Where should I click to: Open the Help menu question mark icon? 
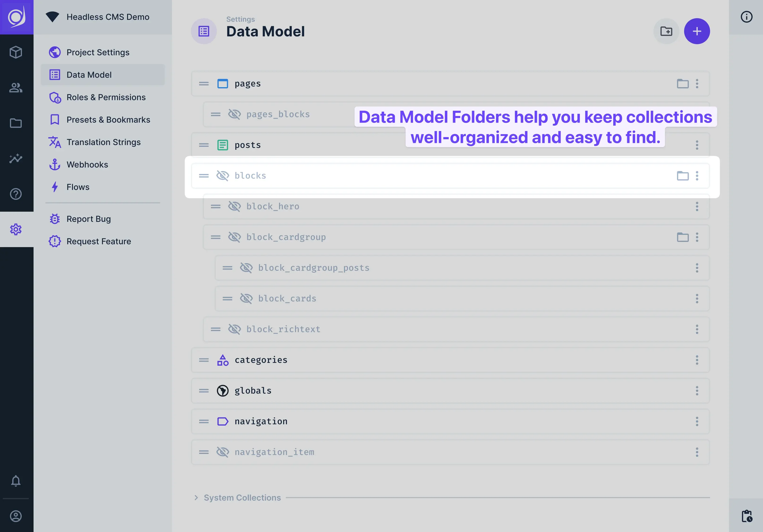click(16, 194)
